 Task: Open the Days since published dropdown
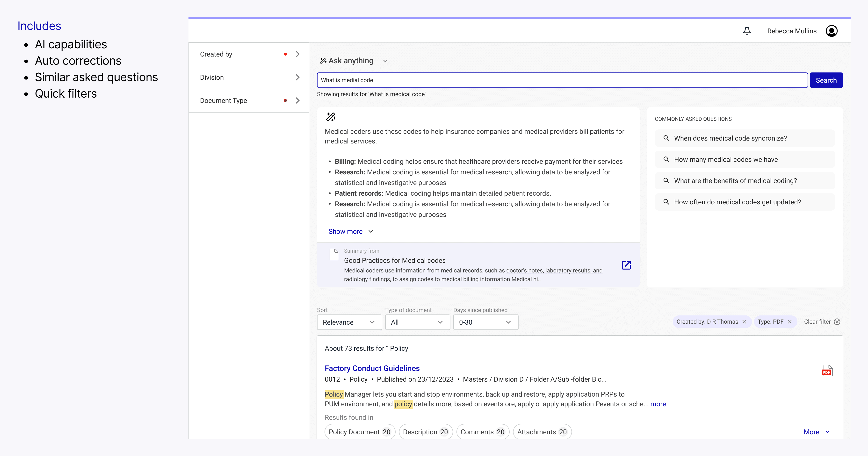point(485,322)
